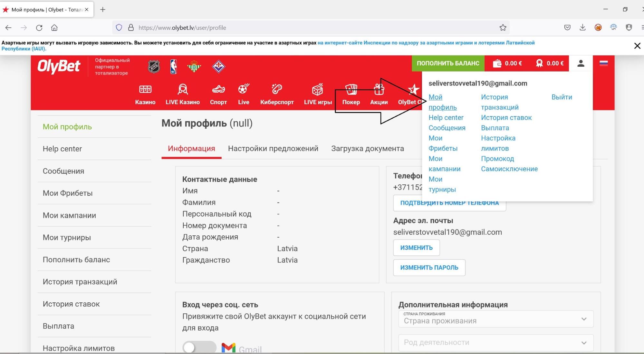Image resolution: width=644 pixels, height=354 pixels.
Task: Click ПОДТВЕРДИТЬ НОМЕР ТЕЛЕФОНА button
Action: click(449, 203)
